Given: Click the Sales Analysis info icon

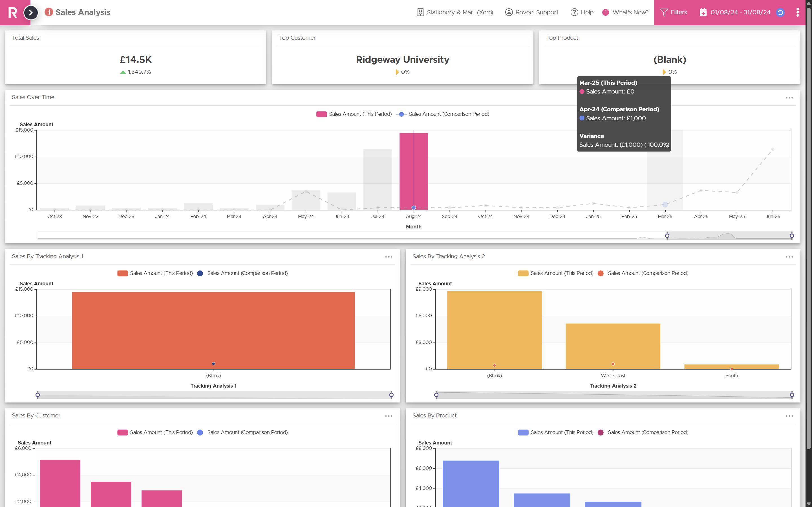Looking at the screenshot, I should [x=49, y=12].
